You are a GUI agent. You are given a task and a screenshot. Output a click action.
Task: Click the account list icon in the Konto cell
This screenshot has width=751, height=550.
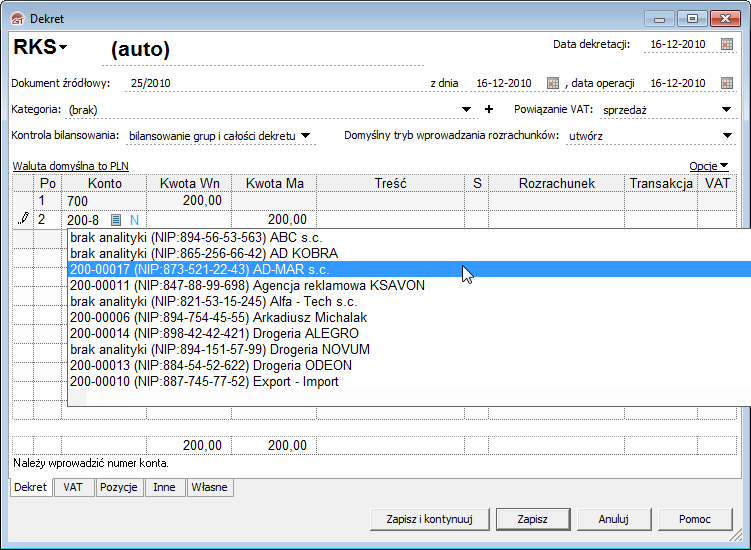point(116,219)
